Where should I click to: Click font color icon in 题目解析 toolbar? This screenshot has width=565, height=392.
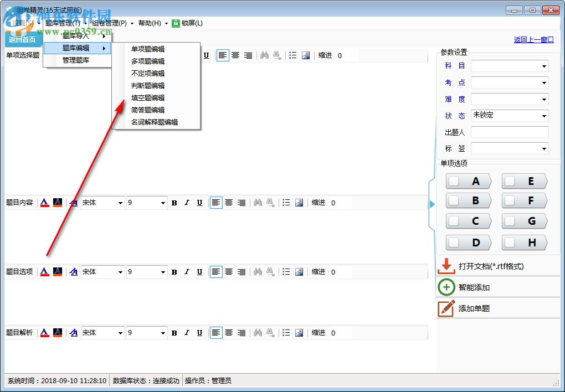pyautogui.click(x=45, y=333)
